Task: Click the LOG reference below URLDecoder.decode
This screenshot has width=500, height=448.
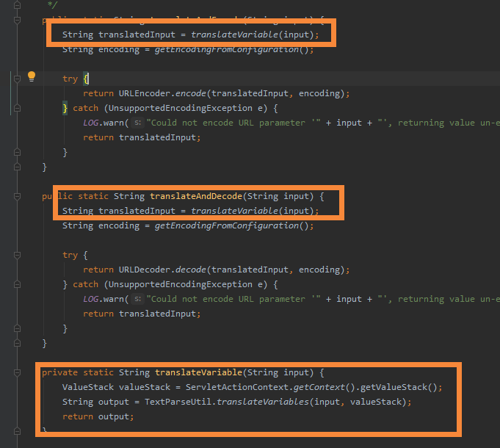Action: [90, 299]
